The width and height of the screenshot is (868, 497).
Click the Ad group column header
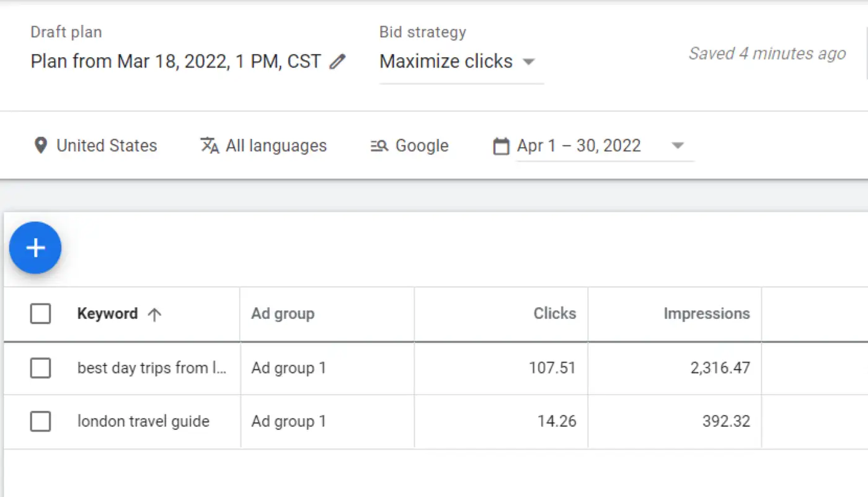[283, 314]
